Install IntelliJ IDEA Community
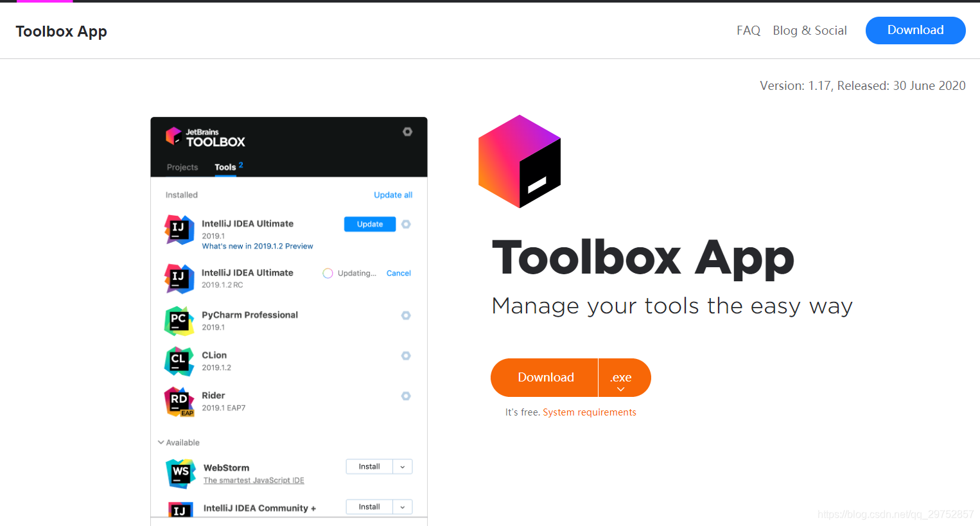This screenshot has height=526, width=980. point(369,507)
